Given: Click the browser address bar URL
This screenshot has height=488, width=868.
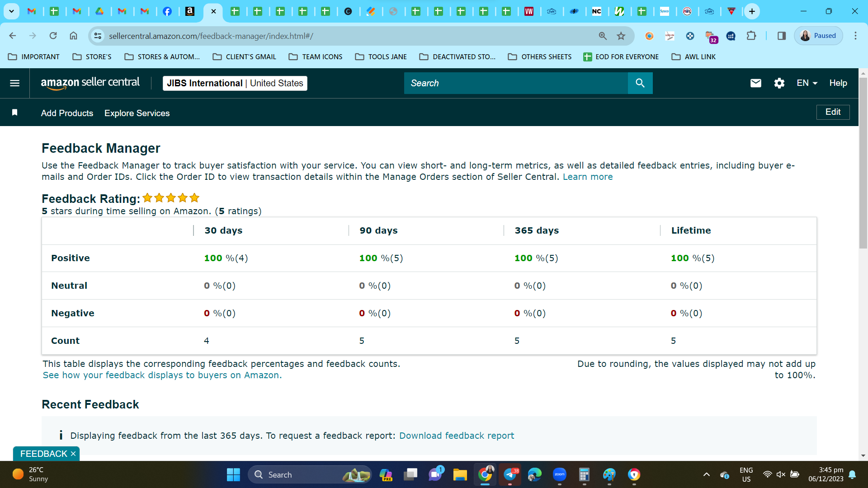Looking at the screenshot, I should (x=211, y=36).
